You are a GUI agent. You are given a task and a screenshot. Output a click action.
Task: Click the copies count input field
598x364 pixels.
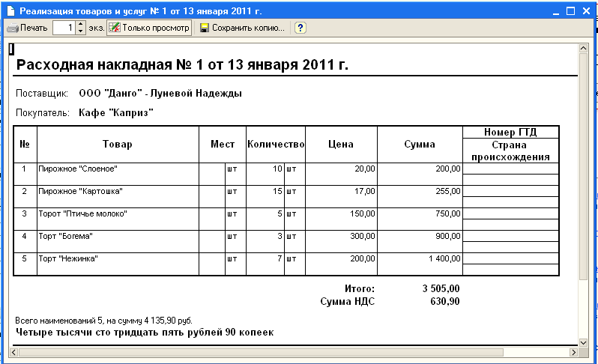coord(64,28)
